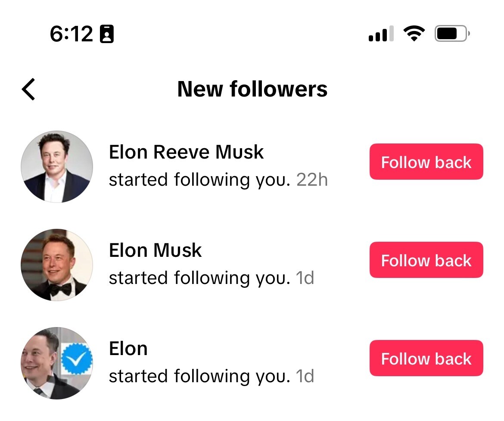Open Elon Reeve Musk profile picture
Viewport: 504px width, 421px height.
[57, 167]
